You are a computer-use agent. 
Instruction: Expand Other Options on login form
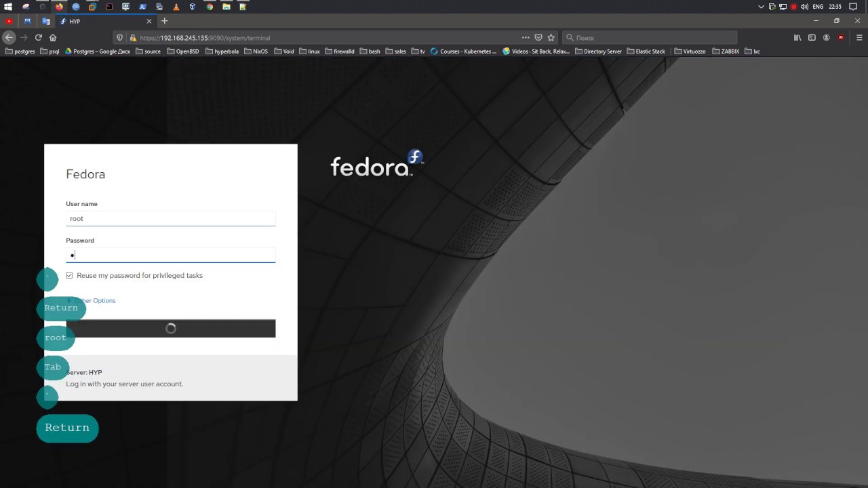(92, 301)
